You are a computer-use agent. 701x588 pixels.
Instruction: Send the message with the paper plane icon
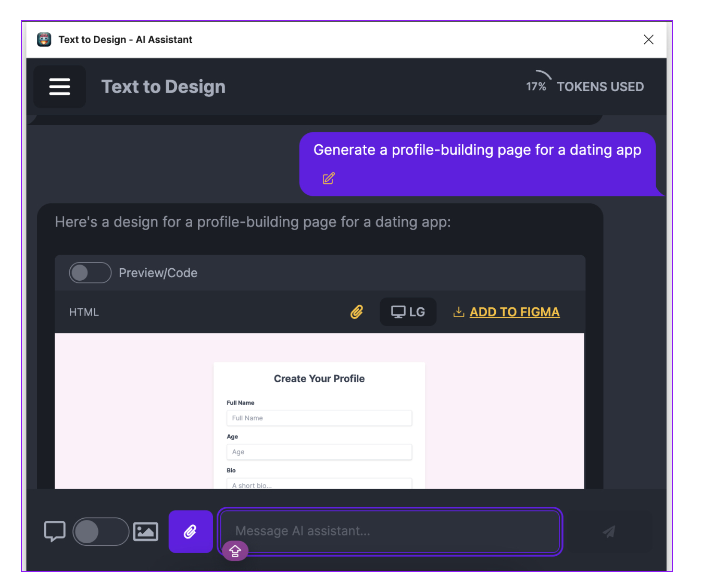click(610, 532)
